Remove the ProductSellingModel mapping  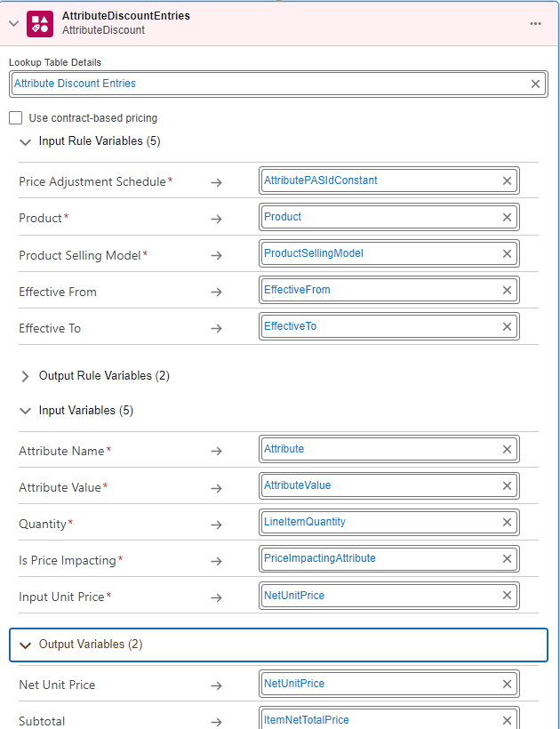coord(507,253)
